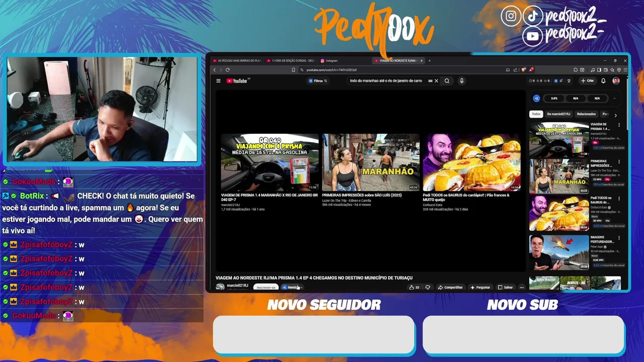
Task: Click the Baurus sandwiches end-screen thumbnail
Action: 471,162
